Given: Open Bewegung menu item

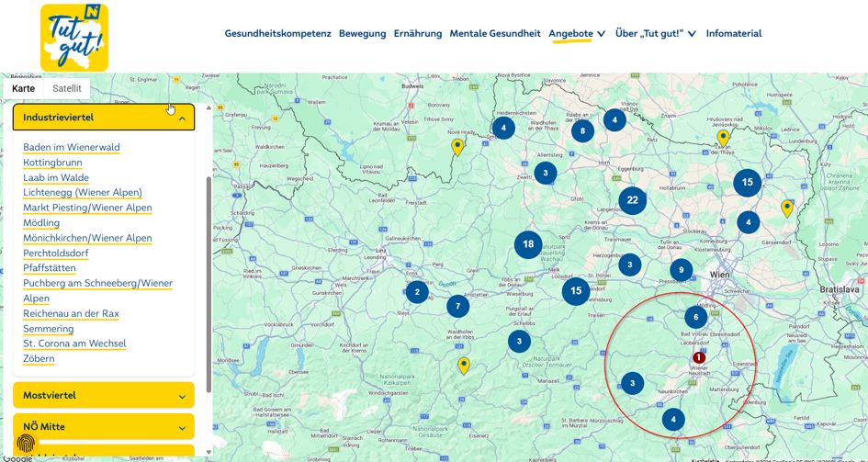Looking at the screenshot, I should (x=363, y=33).
